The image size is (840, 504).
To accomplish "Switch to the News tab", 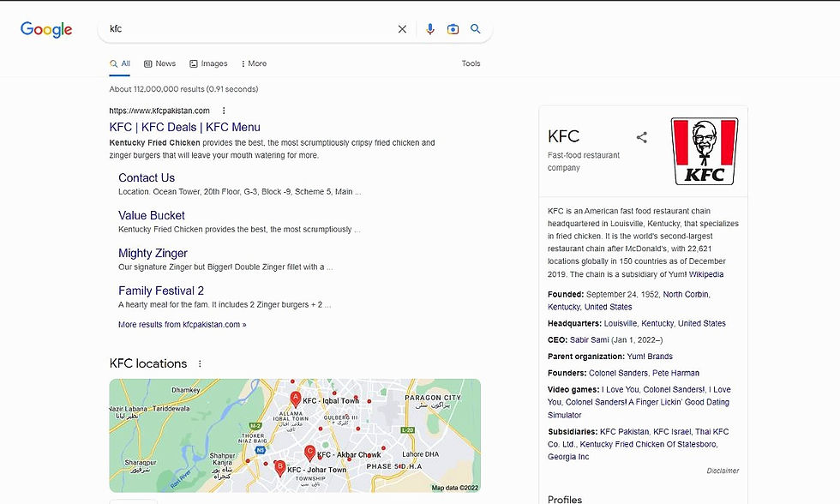I will tap(159, 63).
